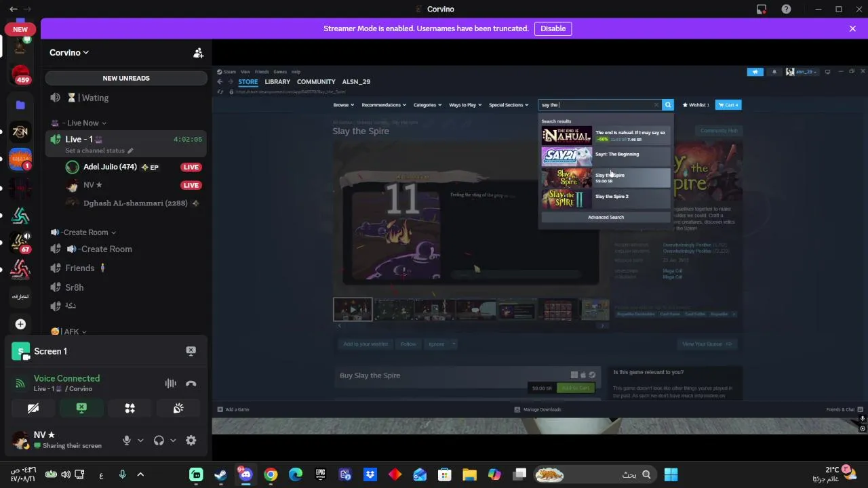Open the Steam Wishlist button
Screen dimensions: 868x488
pyautogui.click(x=696, y=105)
